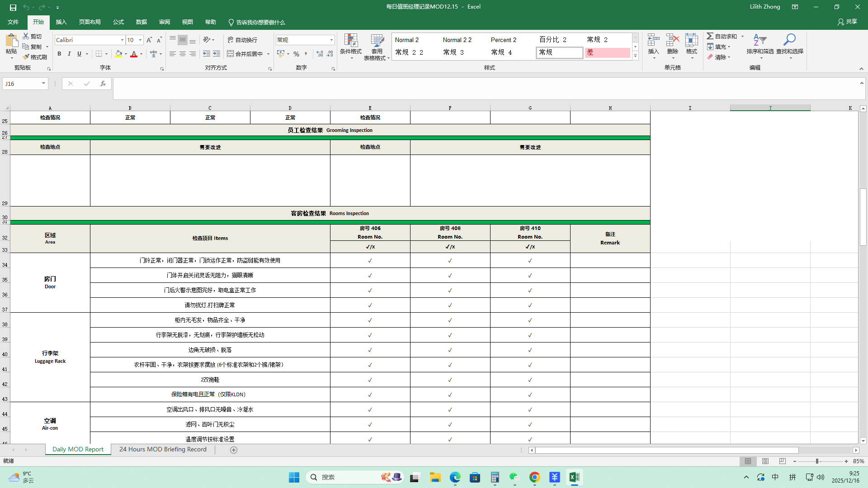Open the number format dropdown
The width and height of the screenshot is (868, 488).
331,40
